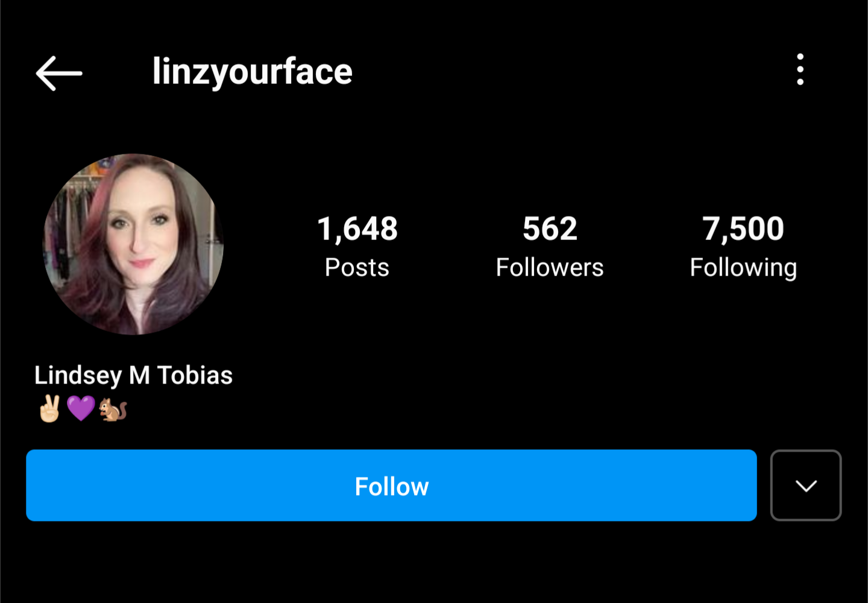Screen dimensions: 868x603
Task: Select the Following label
Action: pos(743,268)
